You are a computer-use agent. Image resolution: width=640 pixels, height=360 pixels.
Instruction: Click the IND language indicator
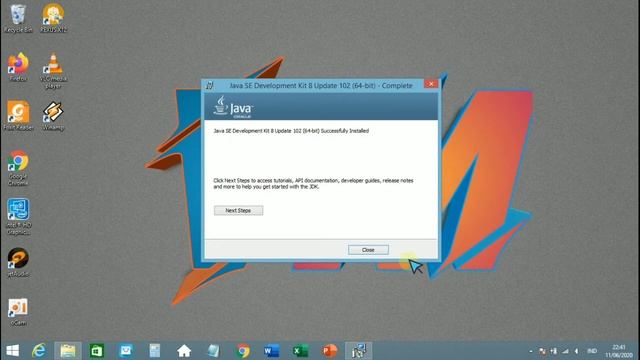pyautogui.click(x=592, y=351)
